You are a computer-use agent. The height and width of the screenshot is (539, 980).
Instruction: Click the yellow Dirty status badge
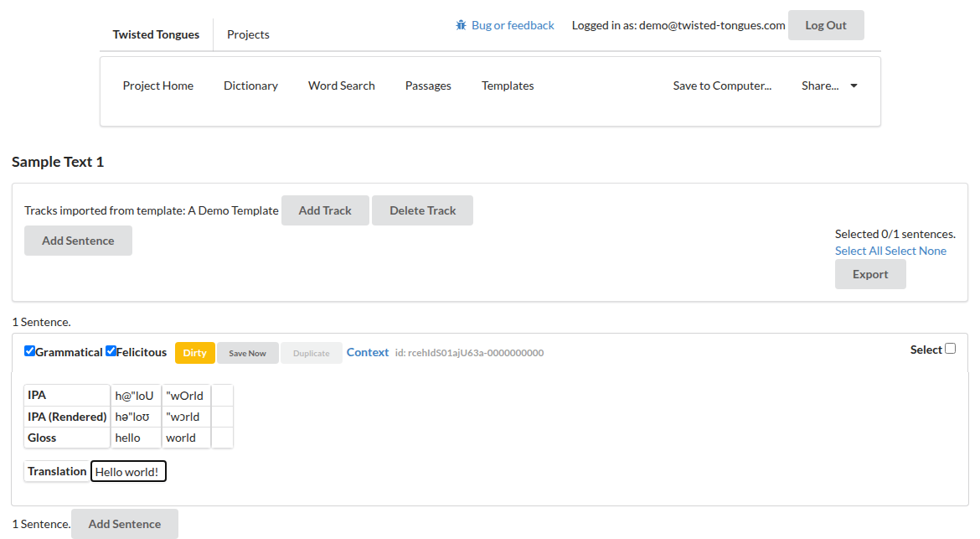(x=195, y=353)
